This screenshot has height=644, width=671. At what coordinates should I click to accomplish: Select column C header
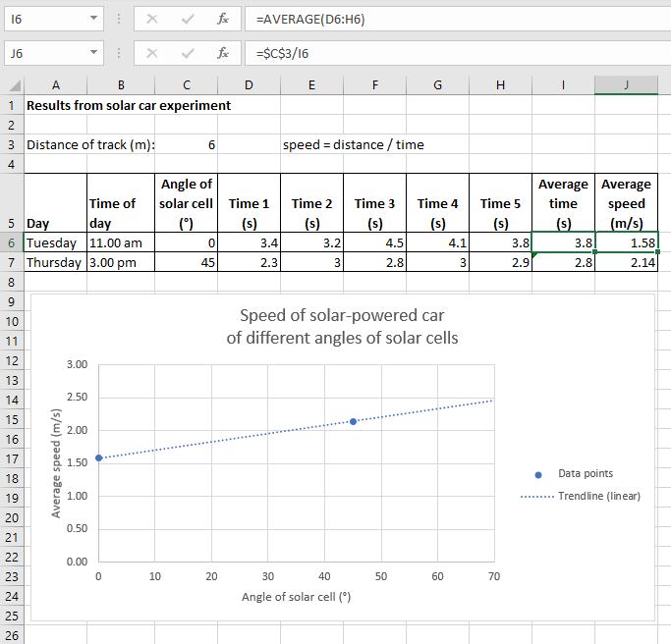(x=186, y=85)
